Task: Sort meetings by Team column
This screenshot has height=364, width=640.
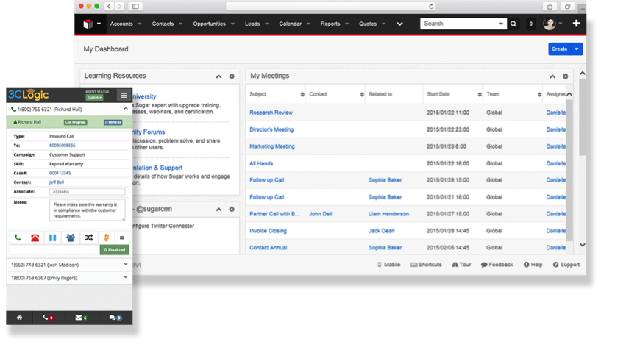Action: point(539,95)
